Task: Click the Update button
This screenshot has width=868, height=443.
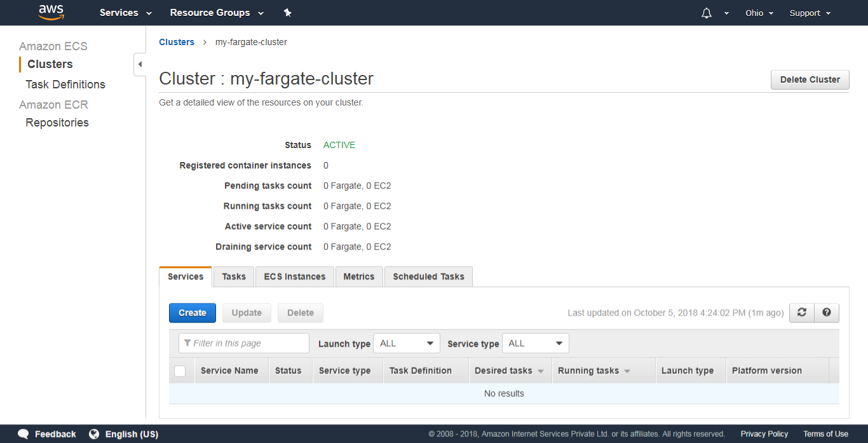Action: [247, 313]
